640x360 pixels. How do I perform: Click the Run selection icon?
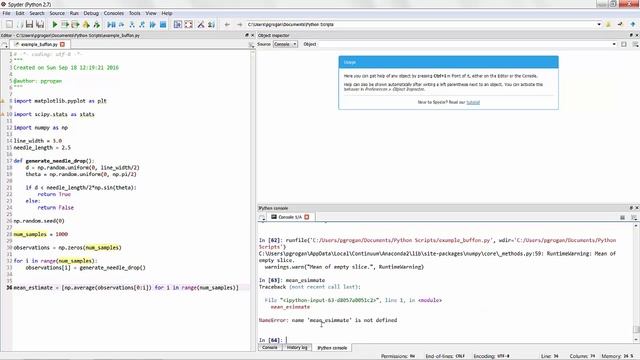click(86, 24)
